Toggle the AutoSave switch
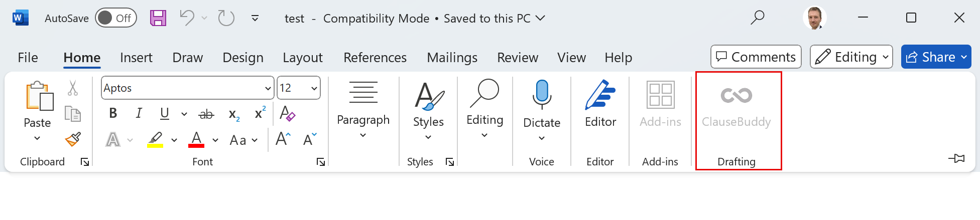 (115, 19)
